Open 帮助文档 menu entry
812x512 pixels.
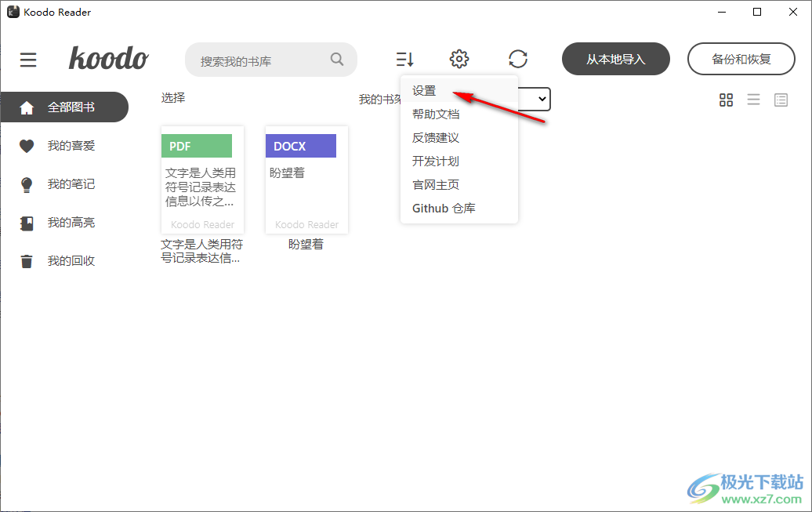(x=459, y=114)
